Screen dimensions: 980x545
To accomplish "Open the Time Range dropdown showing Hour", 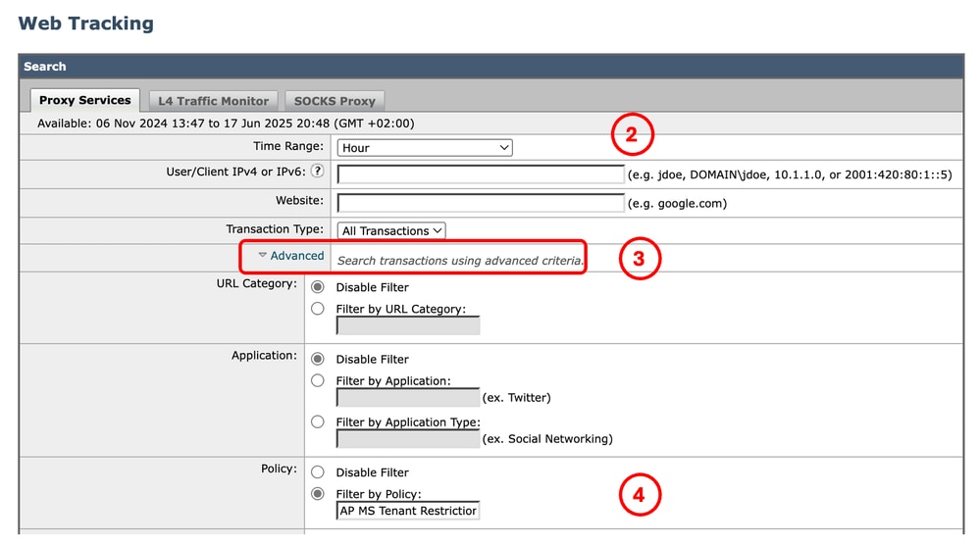I will (425, 148).
